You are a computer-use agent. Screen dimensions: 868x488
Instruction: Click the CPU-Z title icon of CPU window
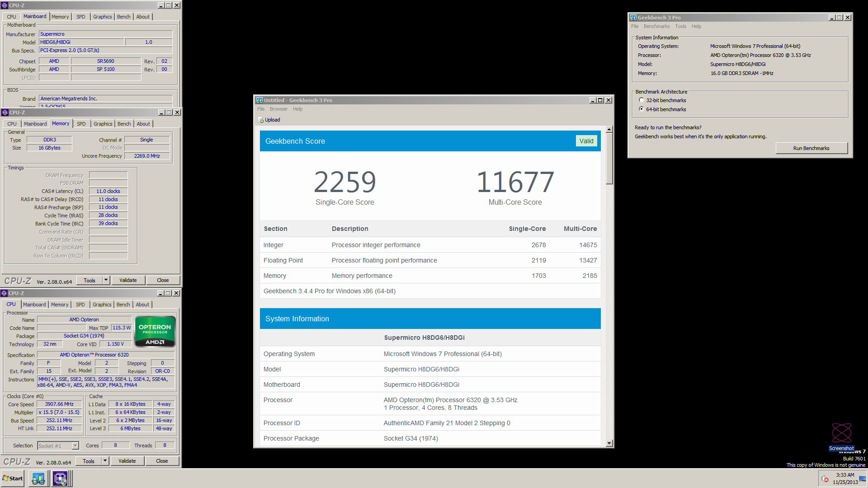tap(4, 293)
